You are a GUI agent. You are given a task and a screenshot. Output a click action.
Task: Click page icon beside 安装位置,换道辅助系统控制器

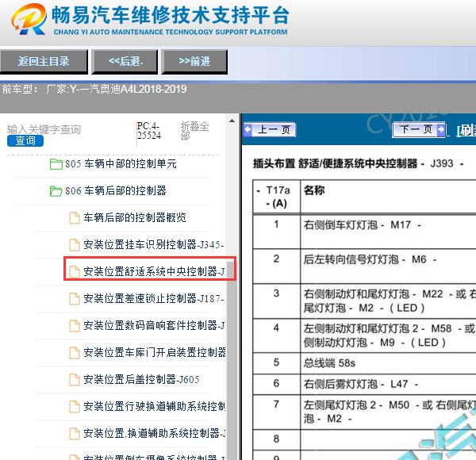tap(75, 433)
